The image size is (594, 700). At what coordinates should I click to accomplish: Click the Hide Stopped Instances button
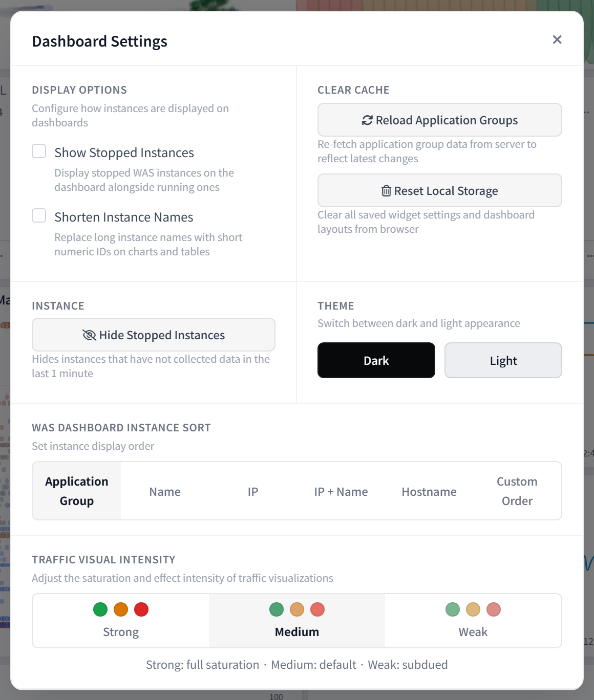click(154, 335)
